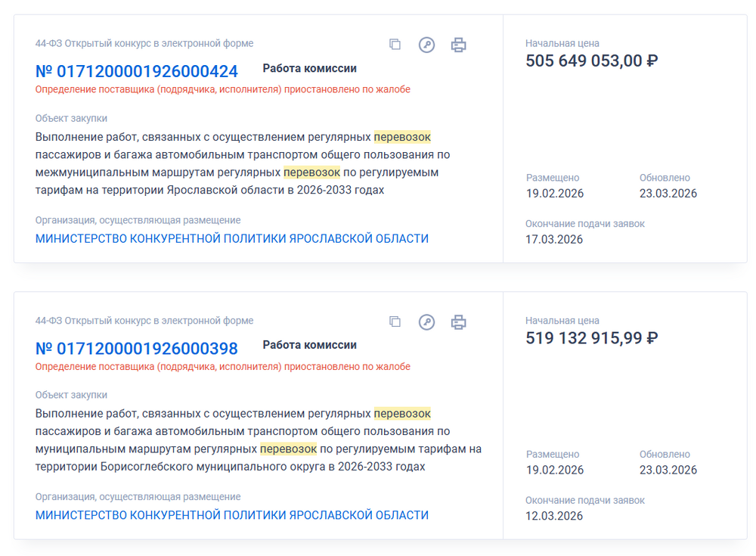Select the initial price 505 649 053,00 ₽
This screenshot has width=756, height=556.
591,61
